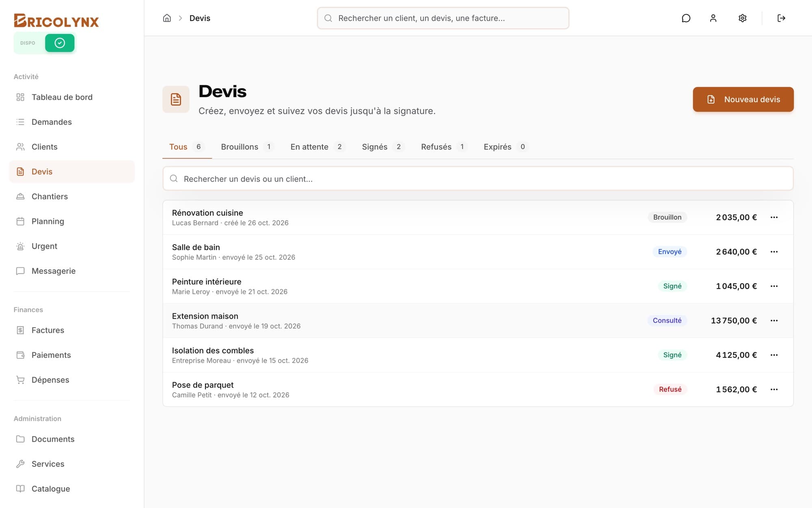Open options menu for Isolation des combles

click(x=774, y=355)
